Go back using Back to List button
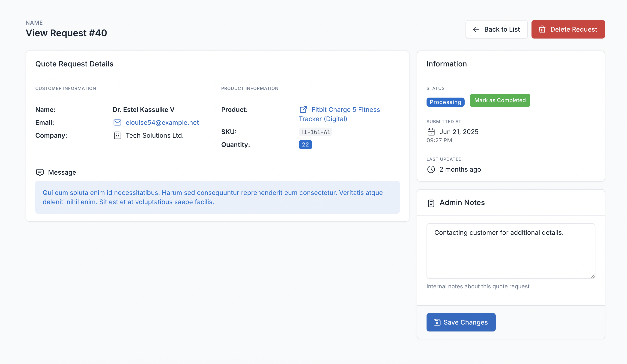This screenshot has width=627, height=364. click(496, 29)
